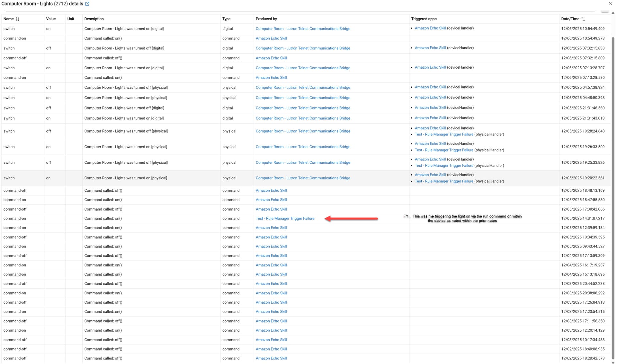
Task: Click the Produced by column header
Action: 266,19
